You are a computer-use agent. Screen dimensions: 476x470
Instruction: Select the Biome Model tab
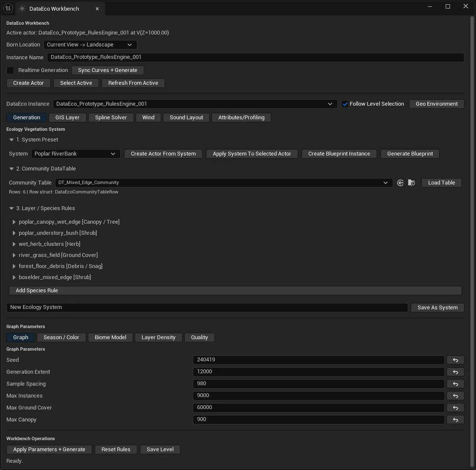click(110, 337)
